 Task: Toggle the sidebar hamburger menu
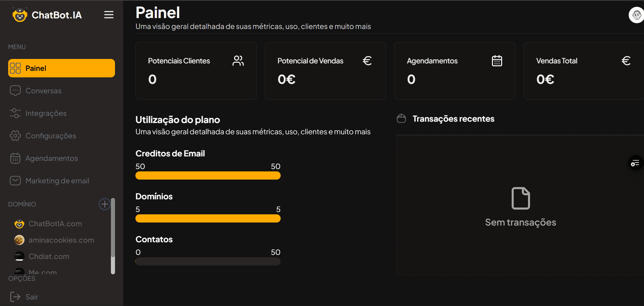[109, 15]
